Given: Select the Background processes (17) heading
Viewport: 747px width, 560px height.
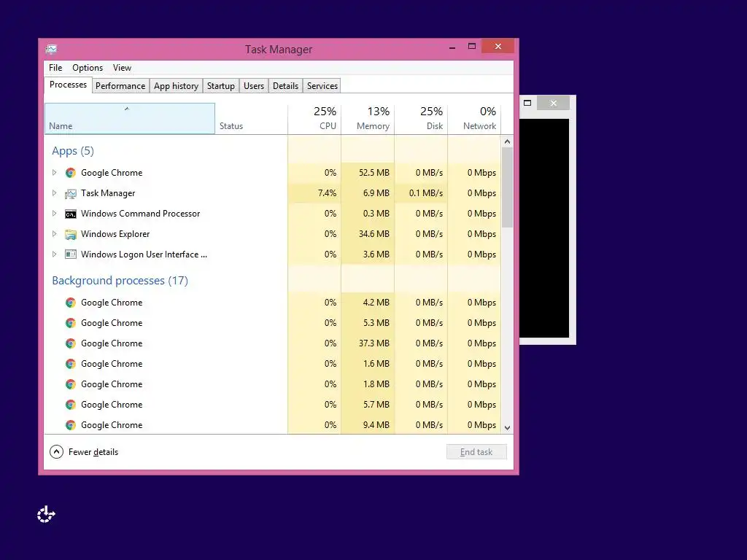Looking at the screenshot, I should 120,281.
